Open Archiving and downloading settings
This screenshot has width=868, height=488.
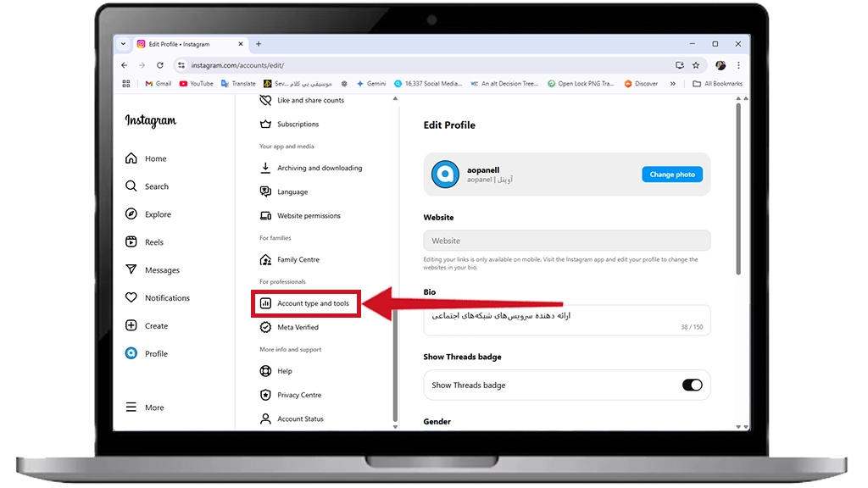pos(311,168)
